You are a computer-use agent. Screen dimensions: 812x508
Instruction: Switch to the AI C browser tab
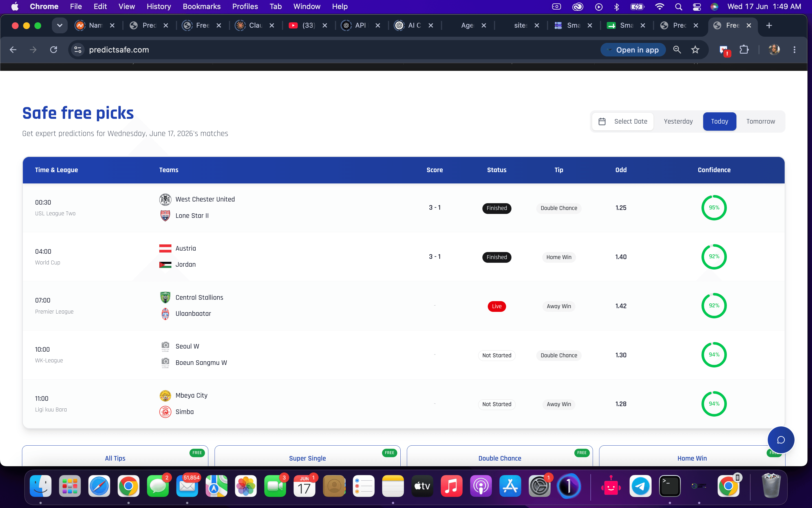[409, 25]
